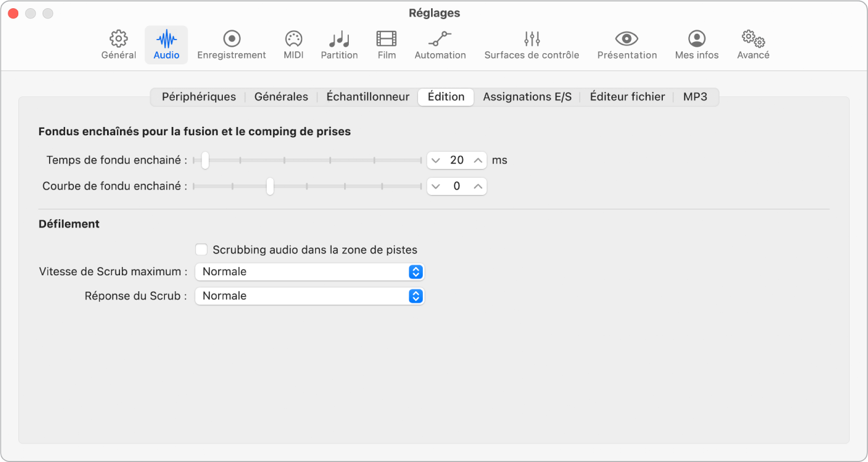The height and width of the screenshot is (462, 868).
Task: Enable Scrubbing audio dans la zone de pistes
Action: [x=202, y=250]
